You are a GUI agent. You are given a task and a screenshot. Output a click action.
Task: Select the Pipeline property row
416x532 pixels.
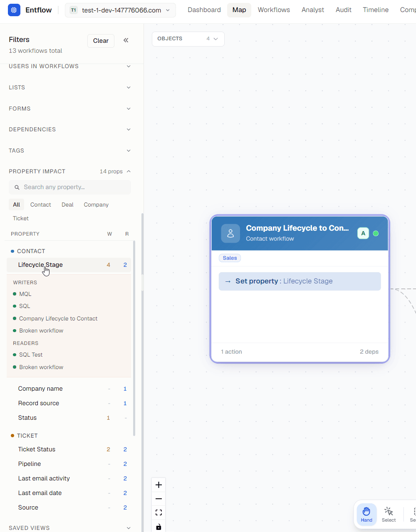pos(69,464)
